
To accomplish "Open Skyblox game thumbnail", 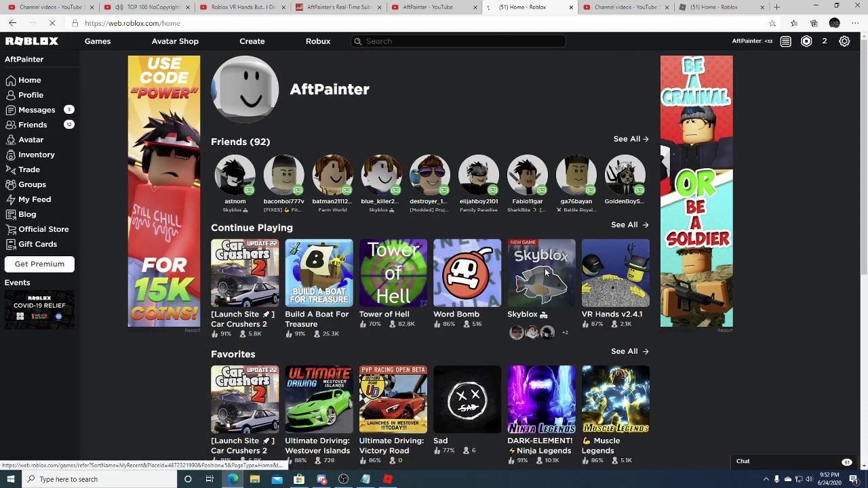I will click(x=541, y=273).
